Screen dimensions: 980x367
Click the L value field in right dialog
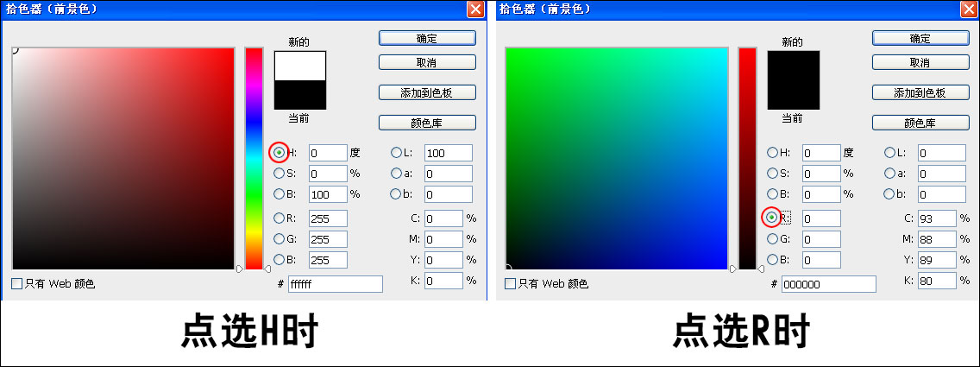pyautogui.click(x=942, y=153)
